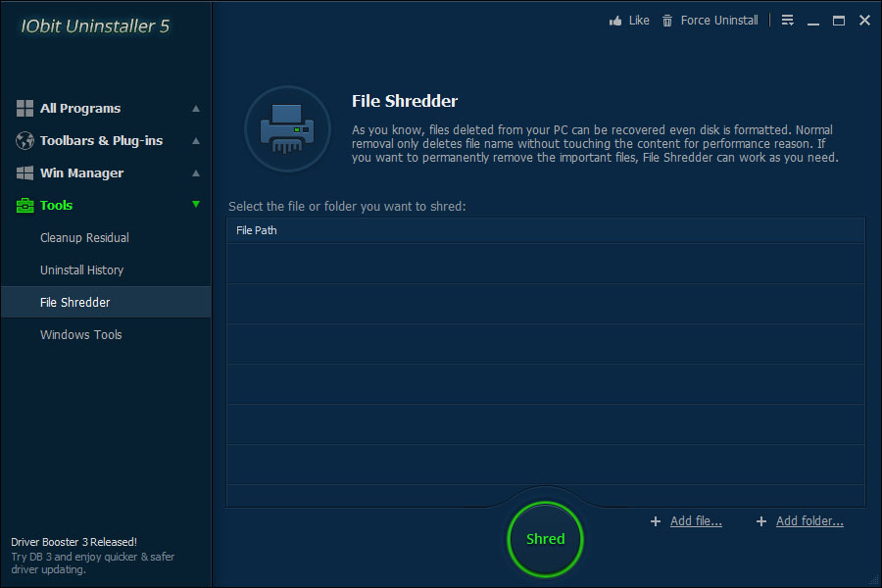Viewport: 882px width, 588px height.
Task: Select the All Programs grid icon
Action: 24,108
